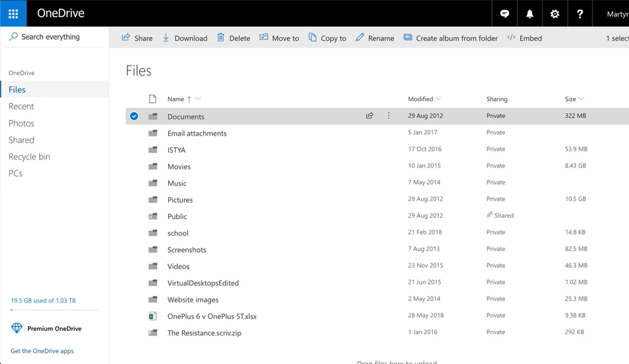The image size is (629, 364).
Task: Click the Copy to toolbar button
Action: coord(327,38)
